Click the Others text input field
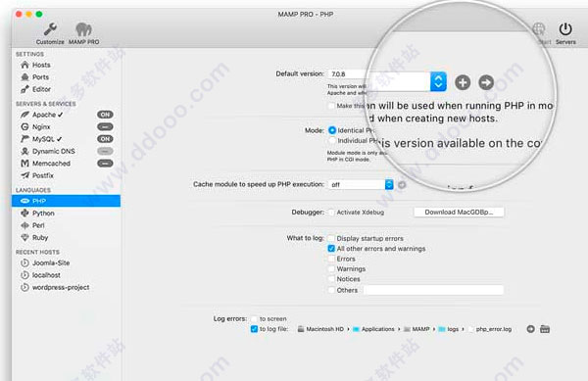588x381 pixels. pyautogui.click(x=433, y=290)
